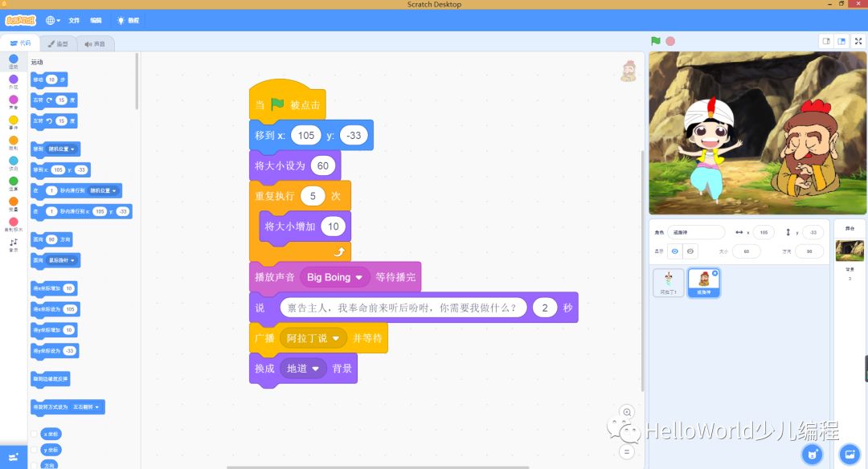Open the choose a sprite button
Image resolution: width=868 pixels, height=469 pixels.
coord(812,455)
